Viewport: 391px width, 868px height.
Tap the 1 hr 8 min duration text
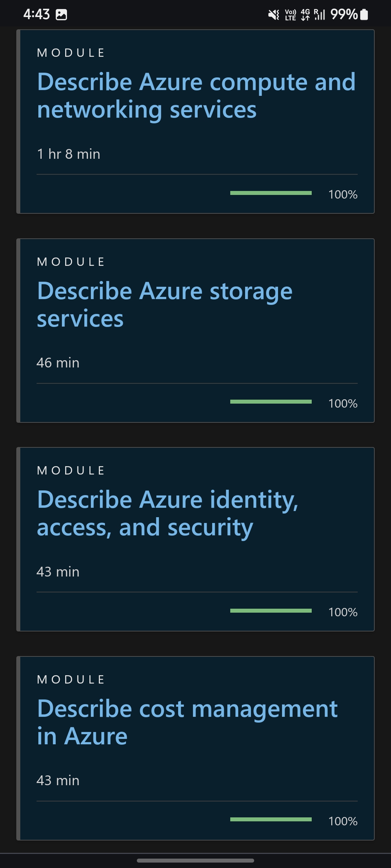(x=68, y=154)
